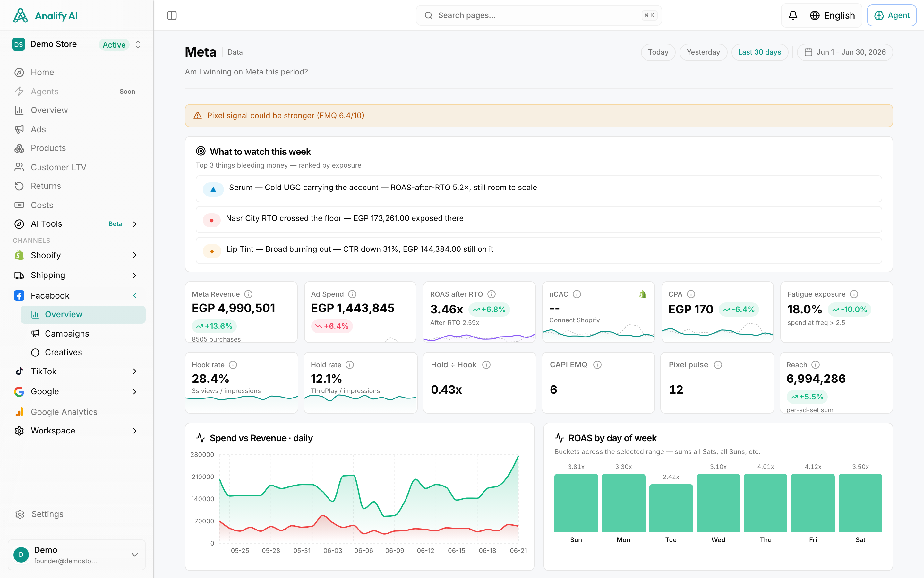Viewport: 924px width, 578px height.
Task: Click the nCAC info icon
Action: pyautogui.click(x=577, y=294)
